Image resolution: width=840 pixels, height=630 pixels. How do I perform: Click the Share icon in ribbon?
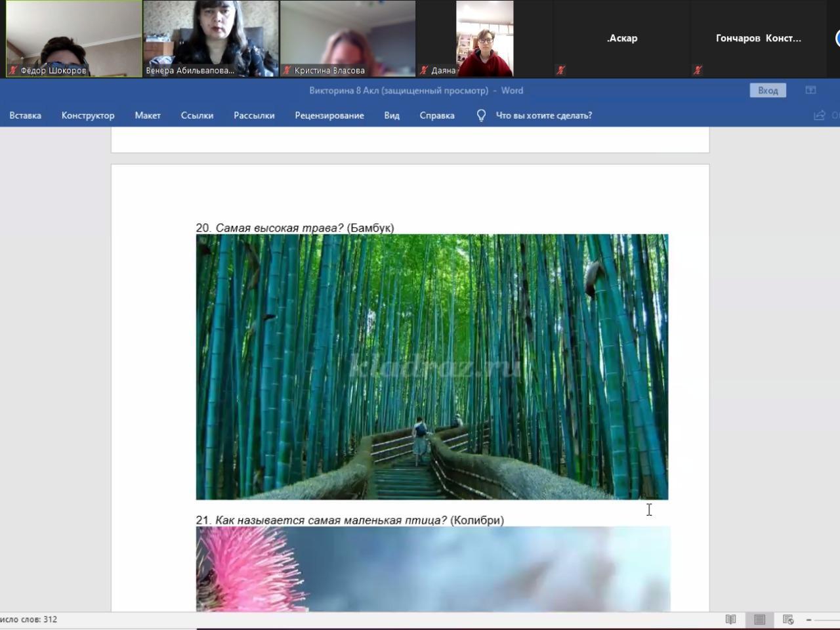coord(819,115)
